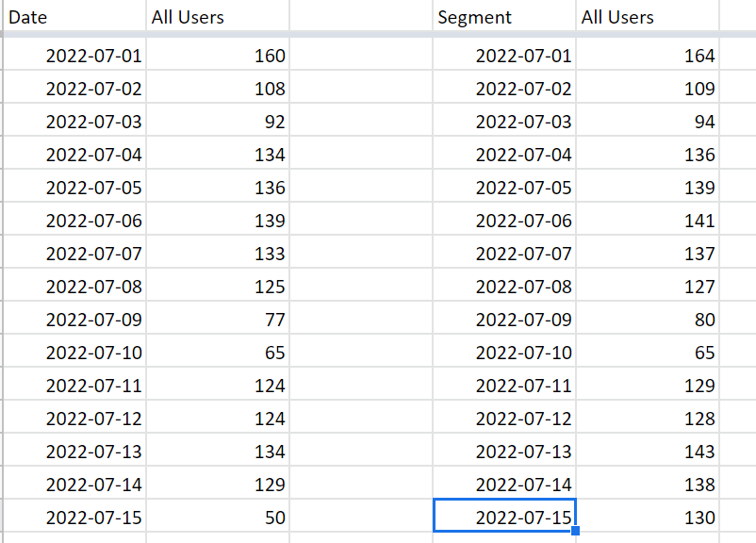Click the cell showing 108
This screenshot has width=756, height=543.
point(218,88)
